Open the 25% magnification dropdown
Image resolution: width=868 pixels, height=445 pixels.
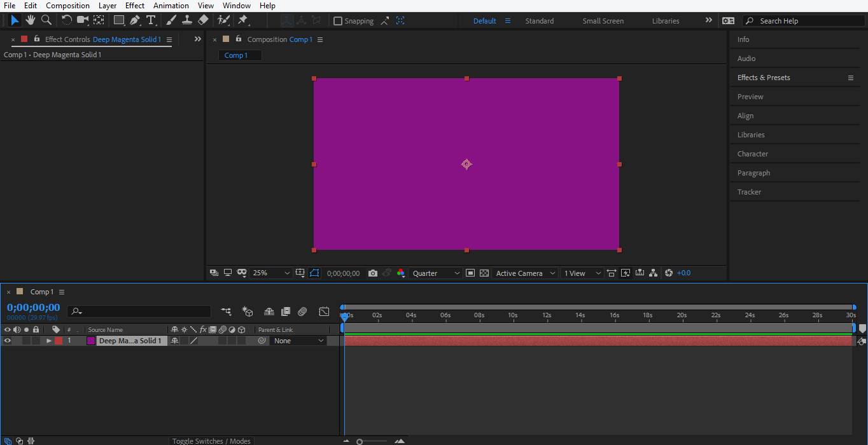(271, 273)
